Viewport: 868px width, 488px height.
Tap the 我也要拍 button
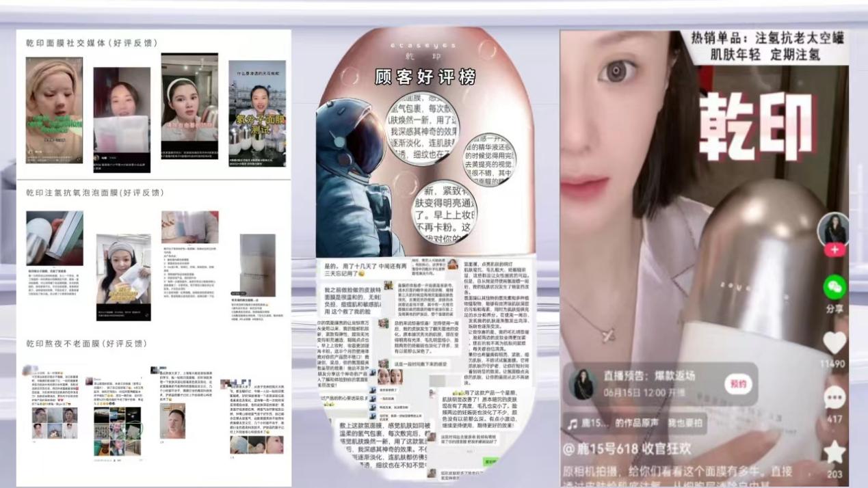pos(685,424)
